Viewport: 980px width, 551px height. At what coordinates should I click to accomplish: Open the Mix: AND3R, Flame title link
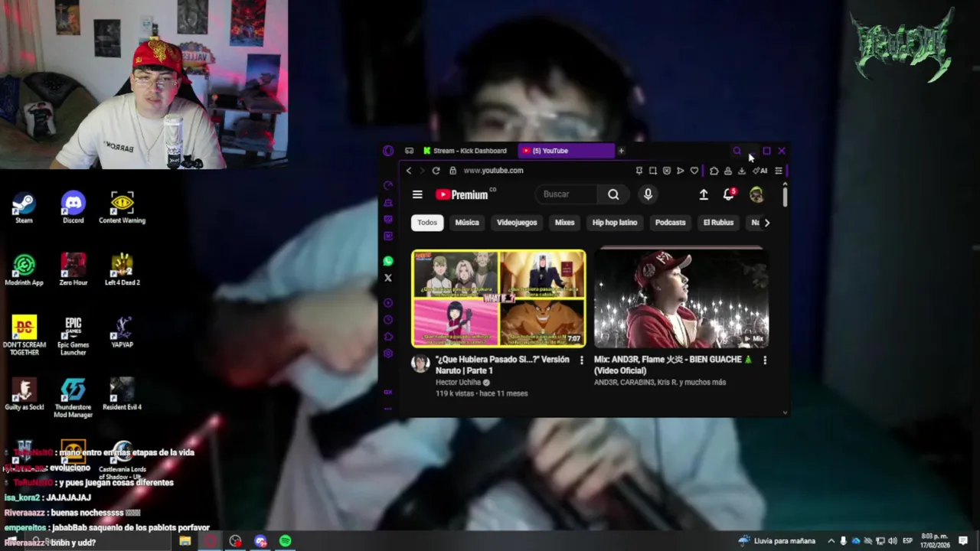point(673,365)
